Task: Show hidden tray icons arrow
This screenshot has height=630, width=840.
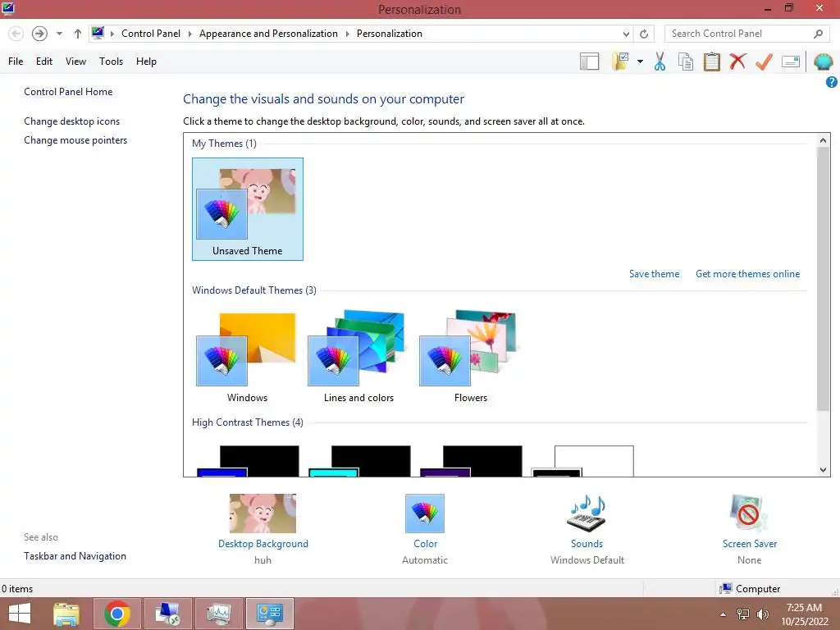Action: pyautogui.click(x=724, y=614)
